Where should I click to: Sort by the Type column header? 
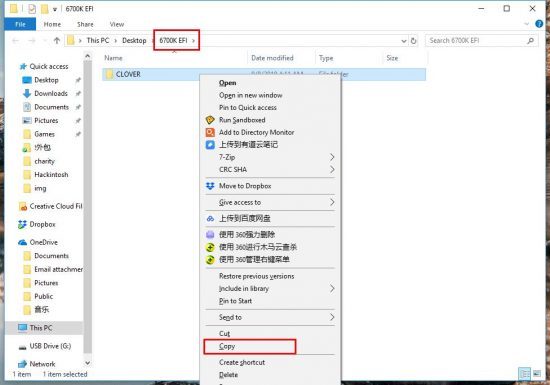point(326,58)
